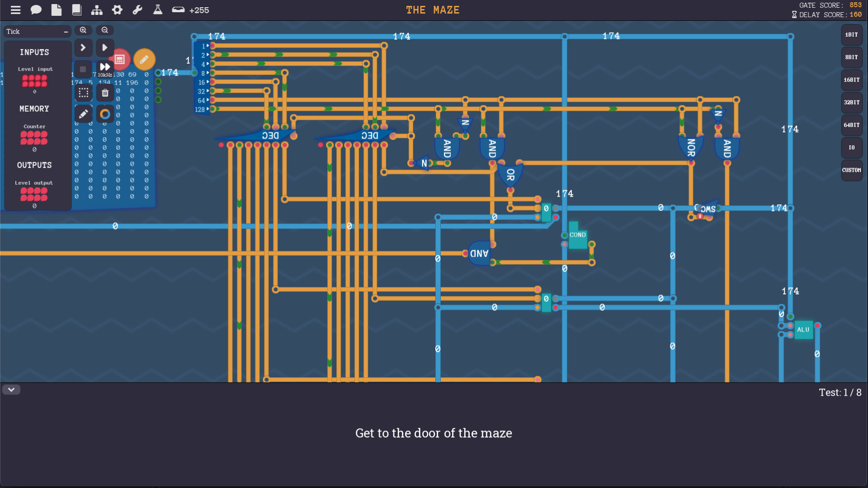Collapse the bottom test panel chevron
Screen dimensions: 868x488
click(11, 389)
